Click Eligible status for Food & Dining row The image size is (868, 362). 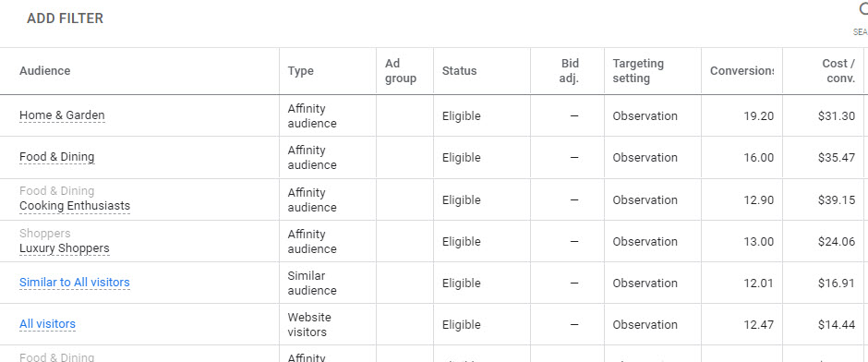pos(461,158)
